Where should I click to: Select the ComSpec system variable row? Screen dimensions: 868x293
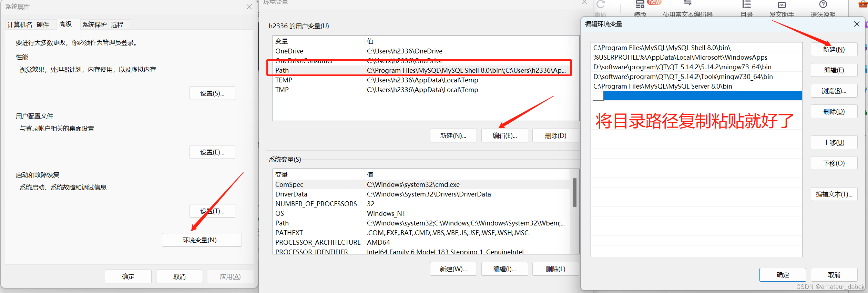click(421, 185)
